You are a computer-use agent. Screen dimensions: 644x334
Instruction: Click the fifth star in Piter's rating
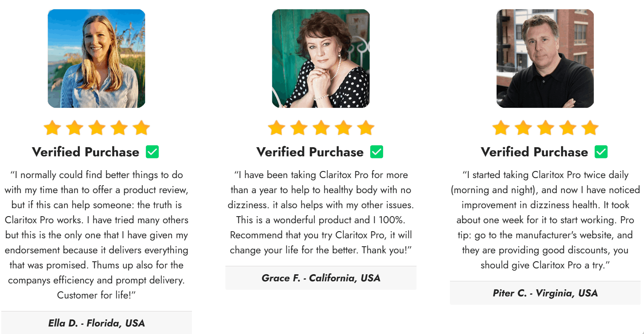590,128
